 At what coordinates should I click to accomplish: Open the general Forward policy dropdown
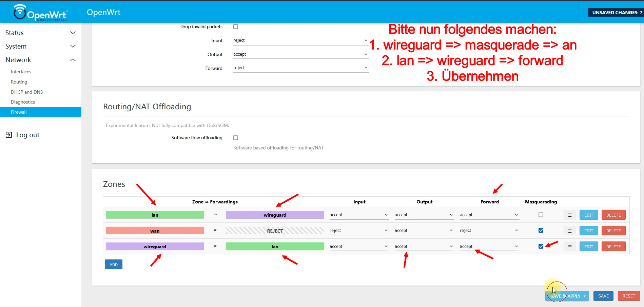pyautogui.click(x=300, y=68)
